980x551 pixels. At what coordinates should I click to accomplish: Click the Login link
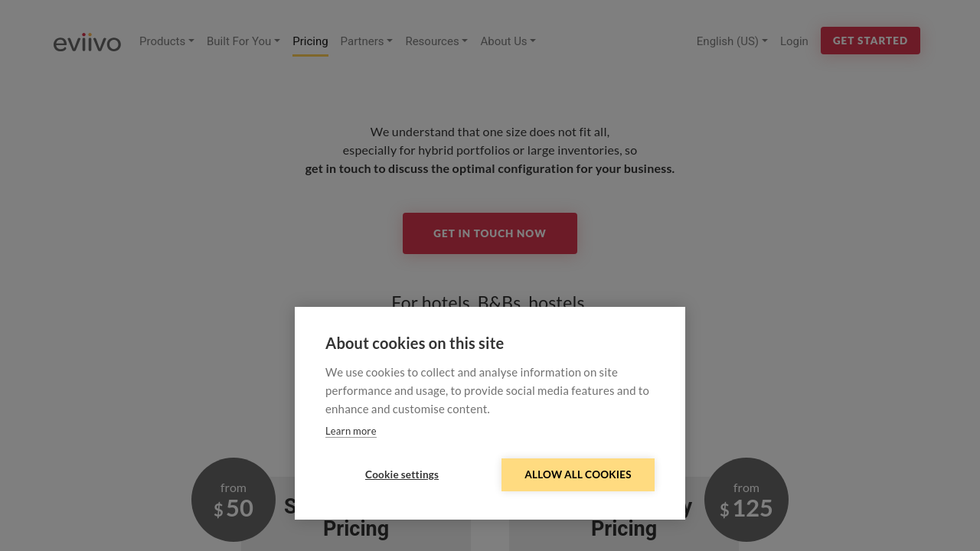pos(794,41)
